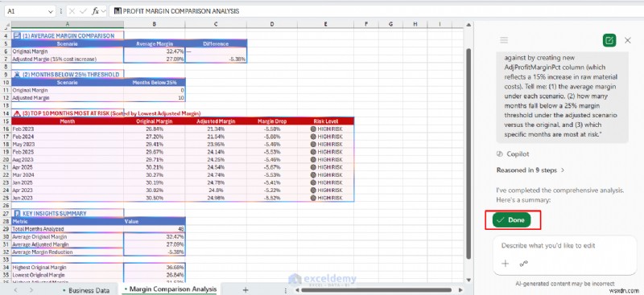Select Months Below 25% value 10
644x295 pixels.
tap(155, 98)
